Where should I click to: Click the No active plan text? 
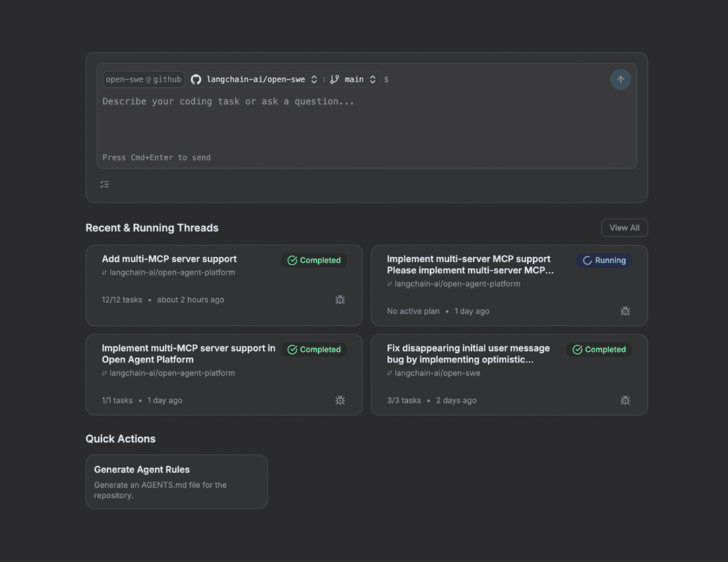click(x=413, y=311)
